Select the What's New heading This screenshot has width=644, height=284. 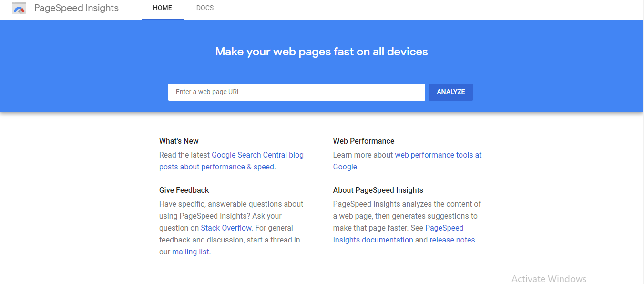[x=179, y=141]
